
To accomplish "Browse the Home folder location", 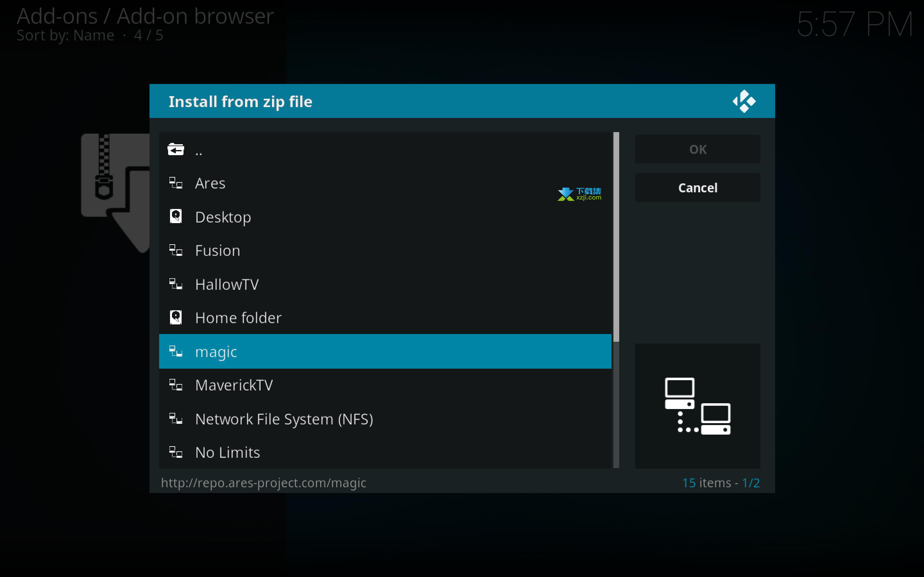I will tap(385, 317).
